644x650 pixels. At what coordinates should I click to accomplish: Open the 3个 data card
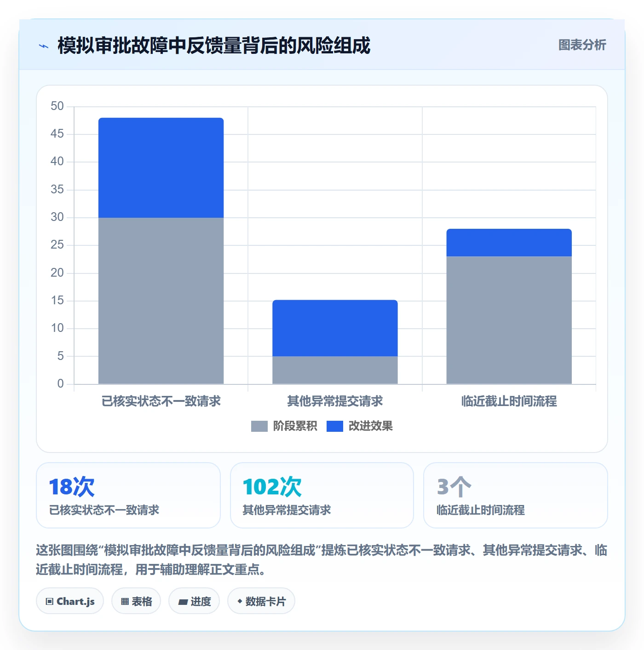pyautogui.click(x=516, y=495)
